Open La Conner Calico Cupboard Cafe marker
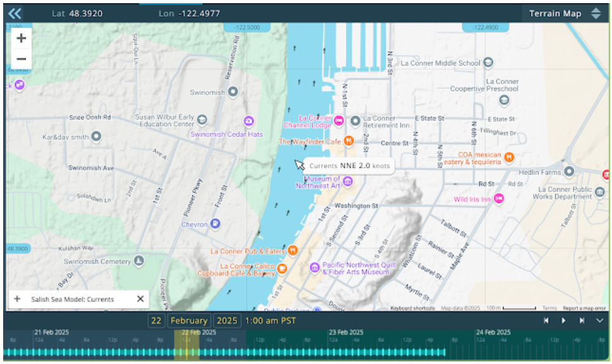The width and height of the screenshot is (612, 364). click(282, 269)
